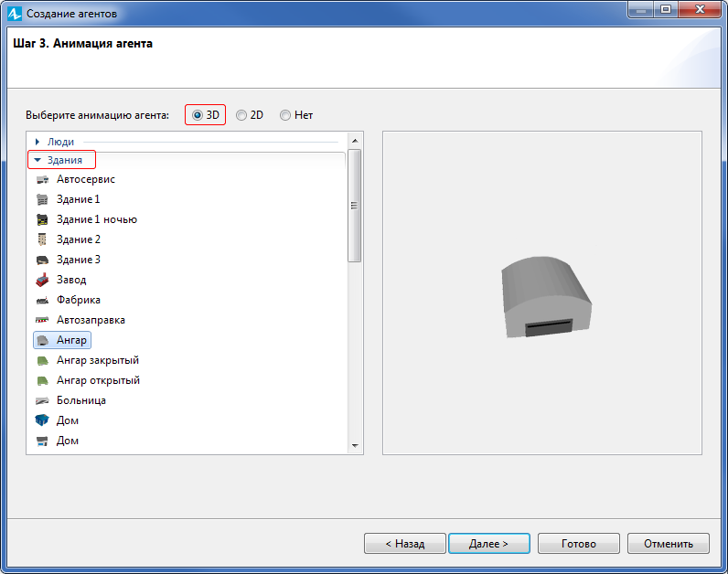
Task: Click the list scroll up arrow
Action: (x=355, y=141)
